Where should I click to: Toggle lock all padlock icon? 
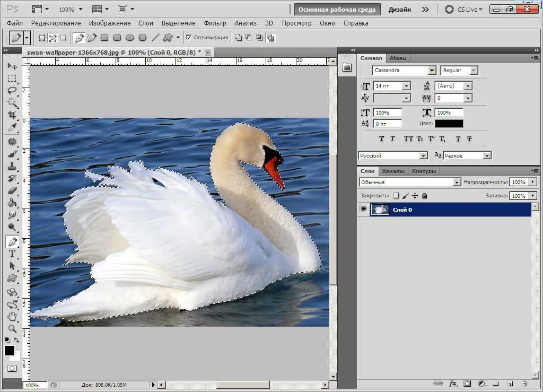[425, 196]
